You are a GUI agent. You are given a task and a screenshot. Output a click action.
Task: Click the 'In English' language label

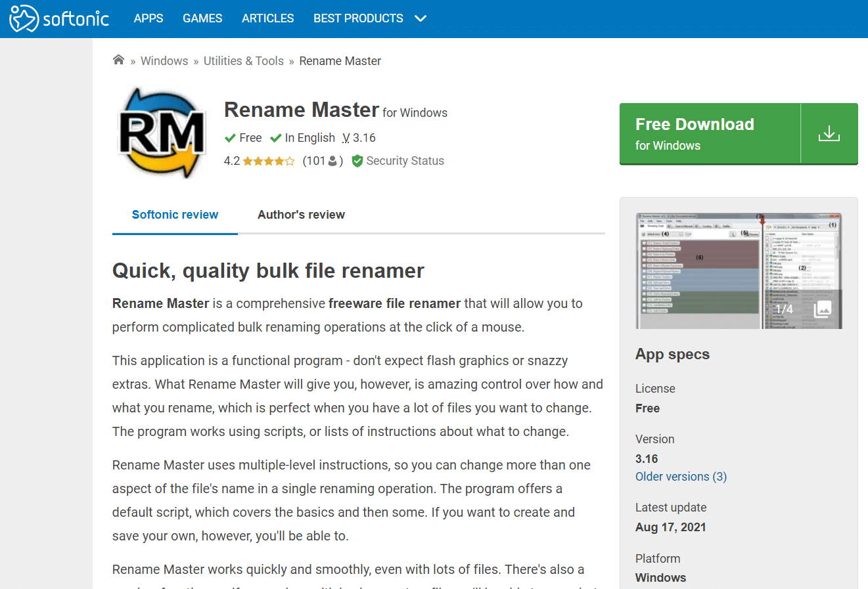(310, 138)
